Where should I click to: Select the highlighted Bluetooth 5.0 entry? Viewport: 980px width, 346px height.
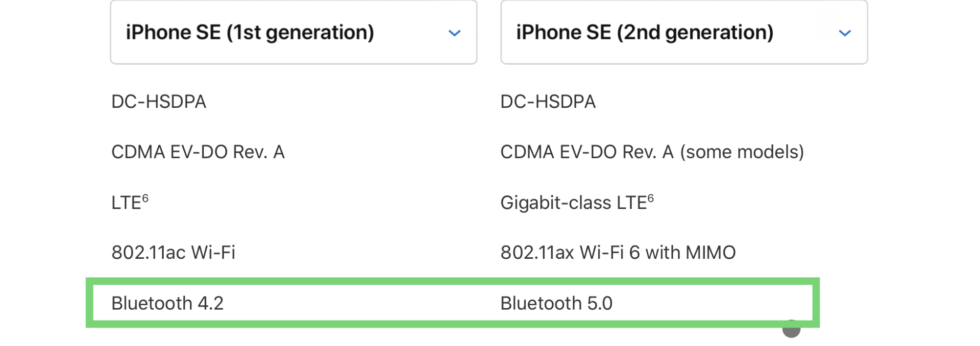click(x=557, y=303)
